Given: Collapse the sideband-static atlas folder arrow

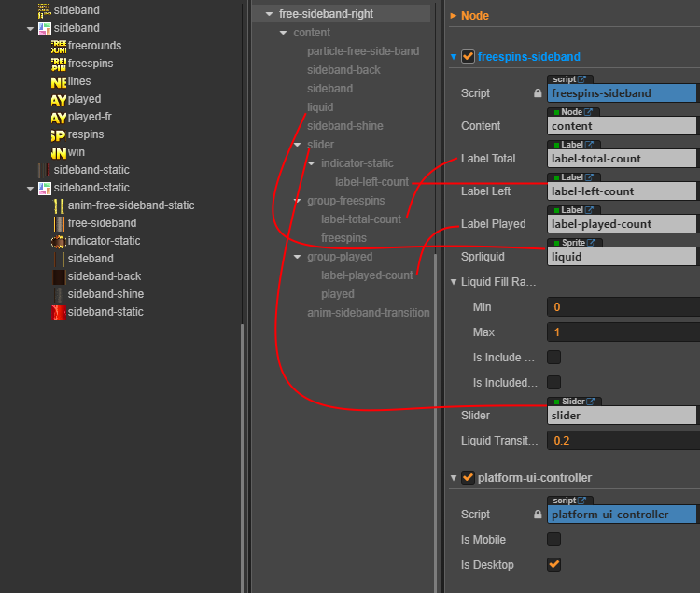Looking at the screenshot, I should [x=30, y=189].
